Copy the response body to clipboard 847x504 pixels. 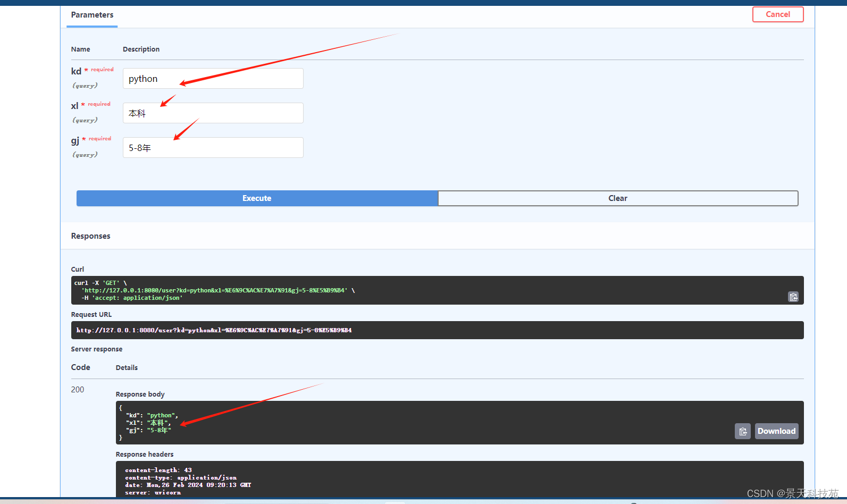pyautogui.click(x=743, y=431)
